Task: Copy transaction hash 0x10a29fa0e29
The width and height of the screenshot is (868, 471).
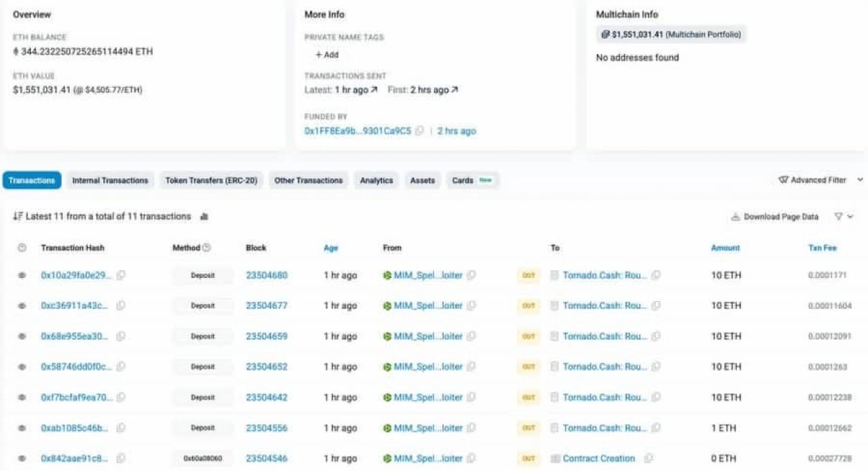Action: [121, 275]
